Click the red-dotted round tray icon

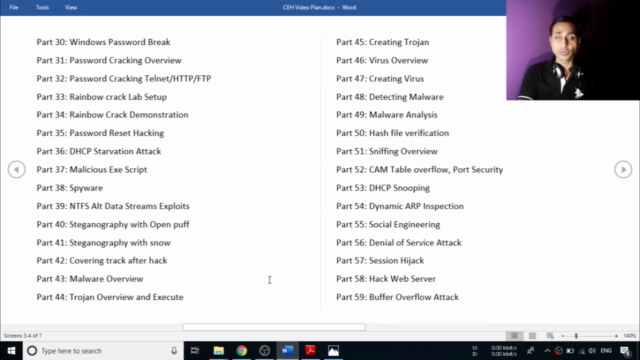(558, 351)
